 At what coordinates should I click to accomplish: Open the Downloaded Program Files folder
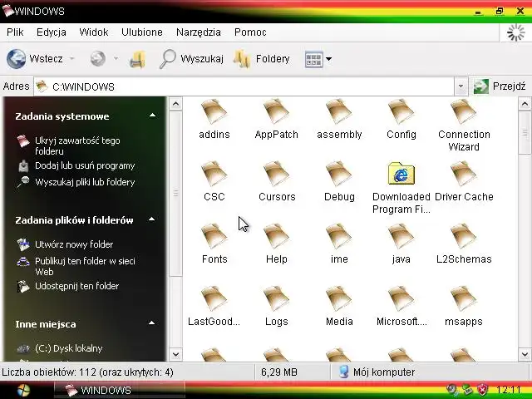401,188
